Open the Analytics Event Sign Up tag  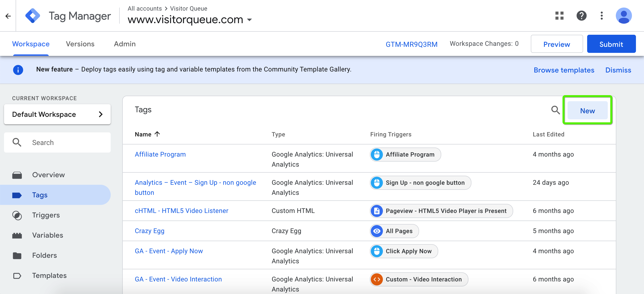click(195, 188)
